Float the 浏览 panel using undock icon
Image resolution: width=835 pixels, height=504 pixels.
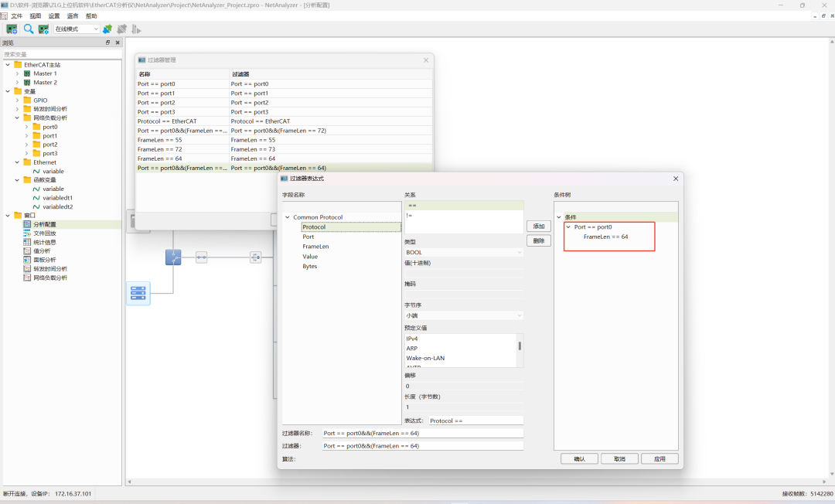point(108,43)
